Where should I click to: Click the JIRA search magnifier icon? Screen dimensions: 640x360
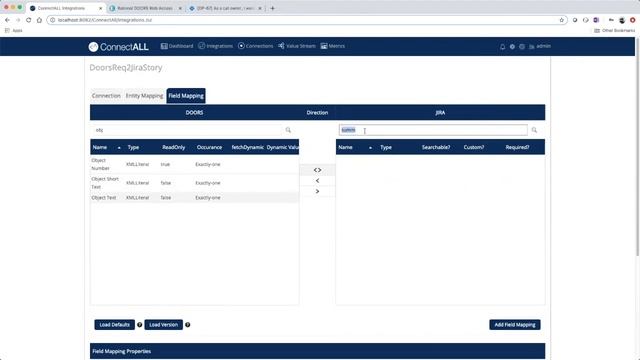tap(534, 130)
